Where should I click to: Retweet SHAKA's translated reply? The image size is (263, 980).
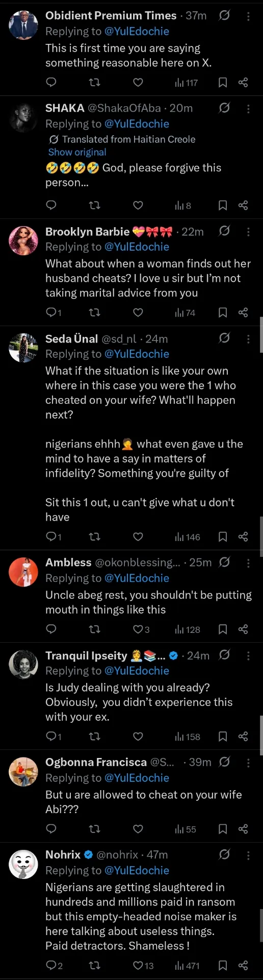pyautogui.click(x=95, y=205)
